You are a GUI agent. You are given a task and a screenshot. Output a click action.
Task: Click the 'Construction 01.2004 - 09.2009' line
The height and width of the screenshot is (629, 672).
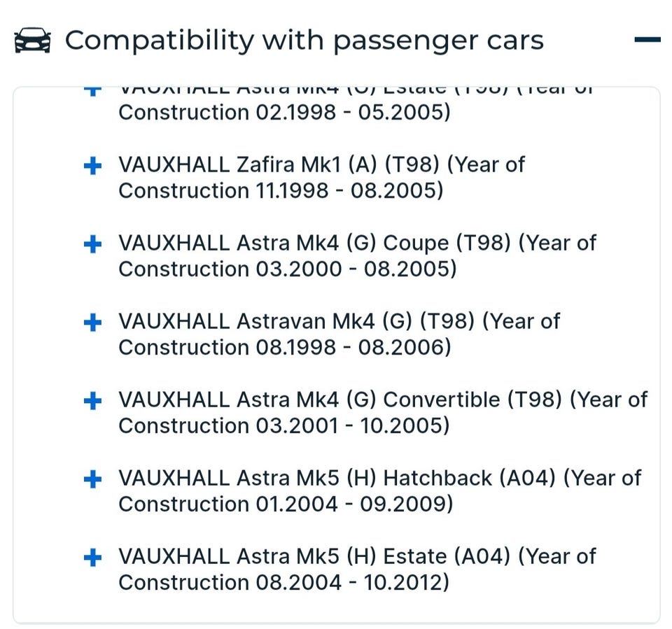pos(286,504)
